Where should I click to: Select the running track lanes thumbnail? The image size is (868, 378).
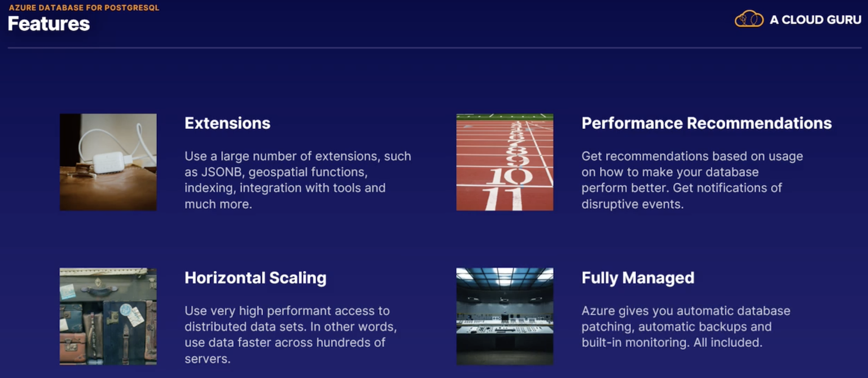tap(505, 162)
